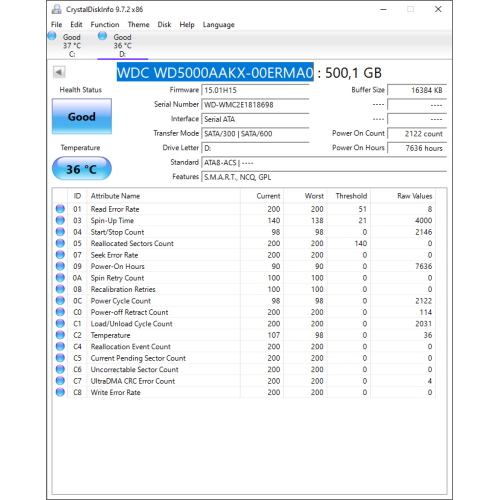Viewport: 500px width, 500px height.
Task: Select the Write Error Rate attribute name
Action: point(115,393)
